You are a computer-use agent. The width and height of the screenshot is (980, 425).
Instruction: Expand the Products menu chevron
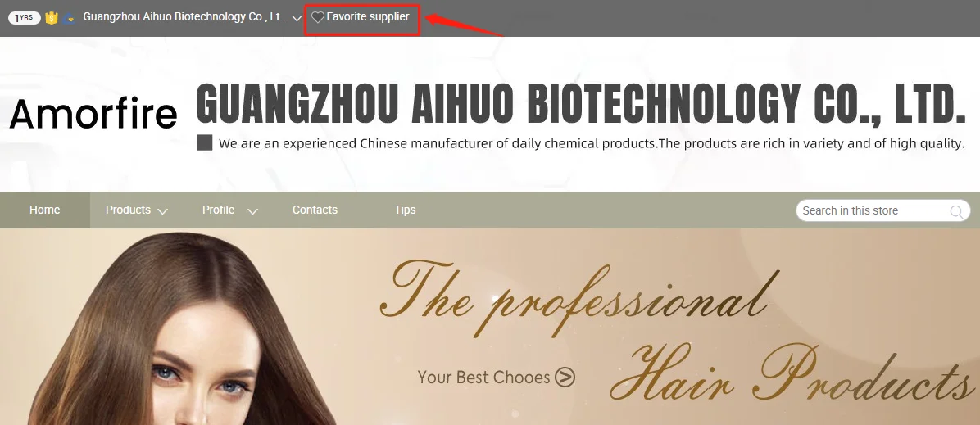coord(162,211)
